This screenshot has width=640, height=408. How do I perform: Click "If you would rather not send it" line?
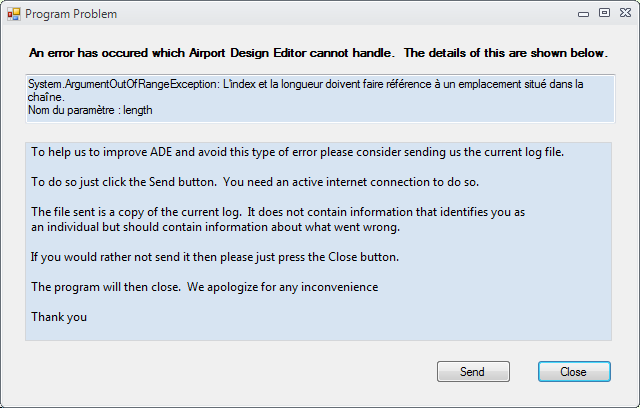tap(215, 257)
